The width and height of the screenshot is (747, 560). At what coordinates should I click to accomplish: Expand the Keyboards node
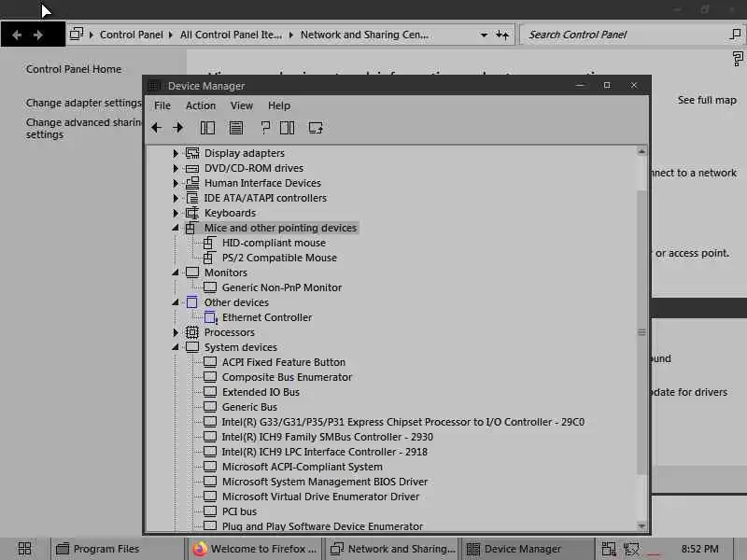[176, 213]
